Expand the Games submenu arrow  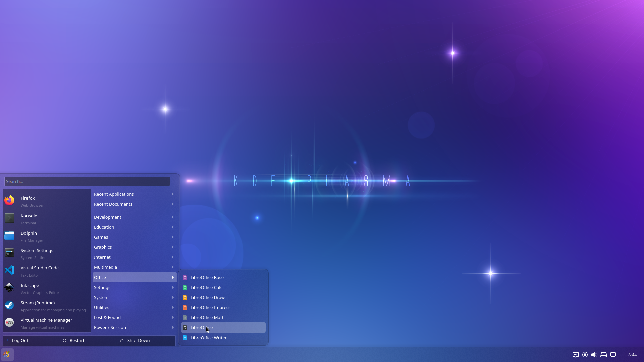(x=173, y=237)
